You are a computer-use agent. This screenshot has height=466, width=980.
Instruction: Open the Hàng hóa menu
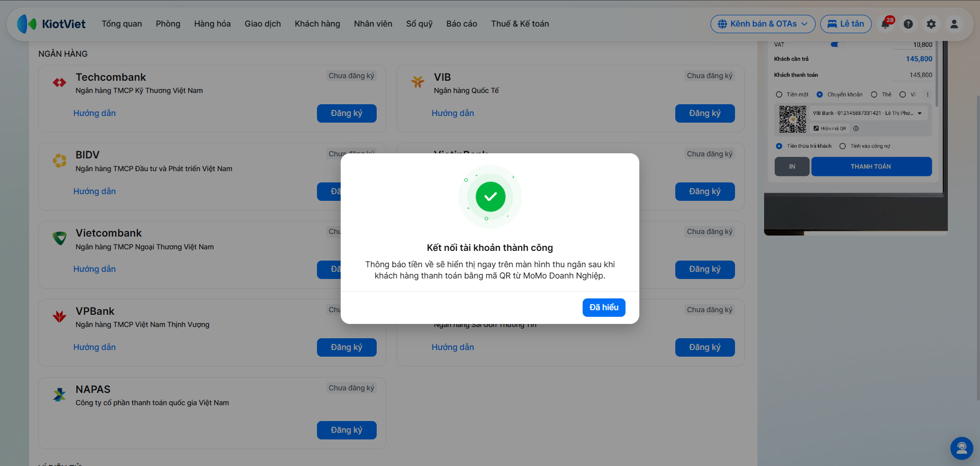click(212, 24)
